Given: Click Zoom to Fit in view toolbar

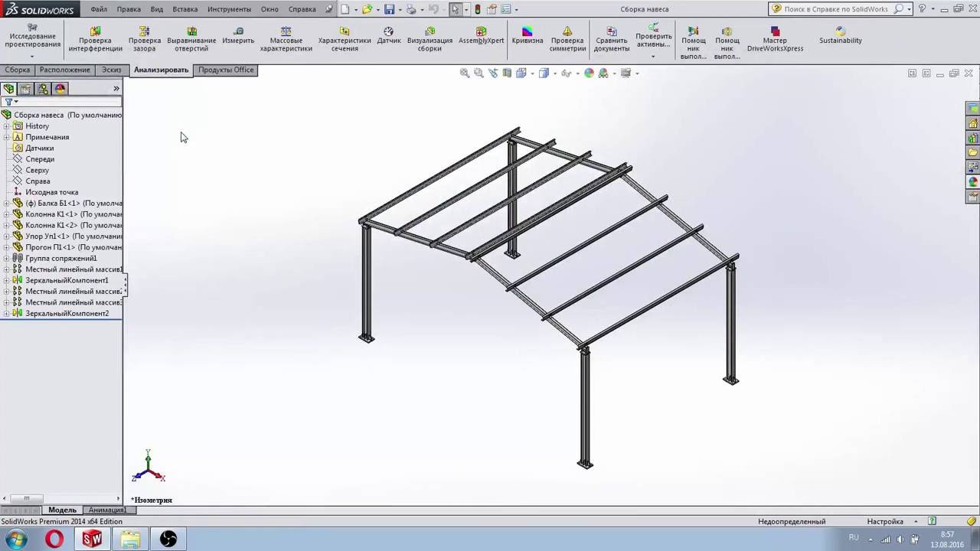Looking at the screenshot, I should pyautogui.click(x=465, y=73).
